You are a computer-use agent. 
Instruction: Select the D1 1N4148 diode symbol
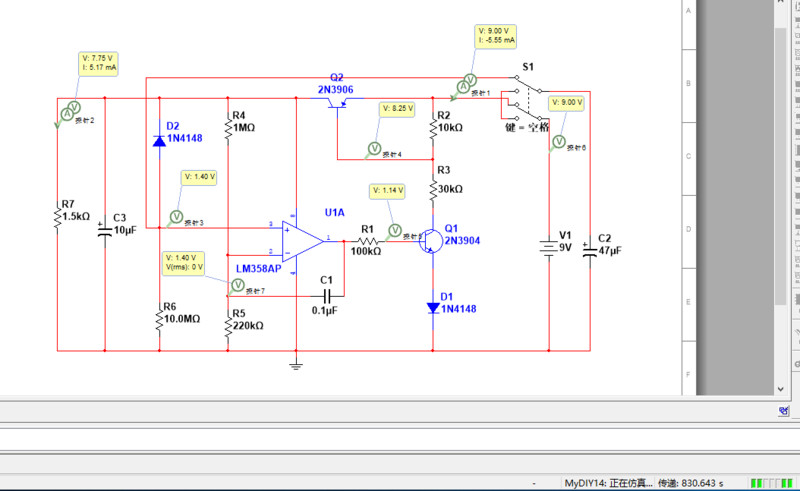coord(433,308)
